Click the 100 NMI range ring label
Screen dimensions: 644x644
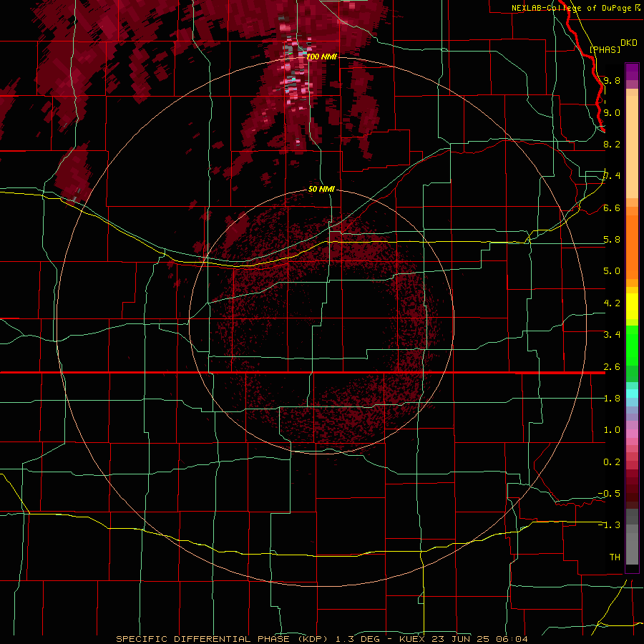(321, 57)
